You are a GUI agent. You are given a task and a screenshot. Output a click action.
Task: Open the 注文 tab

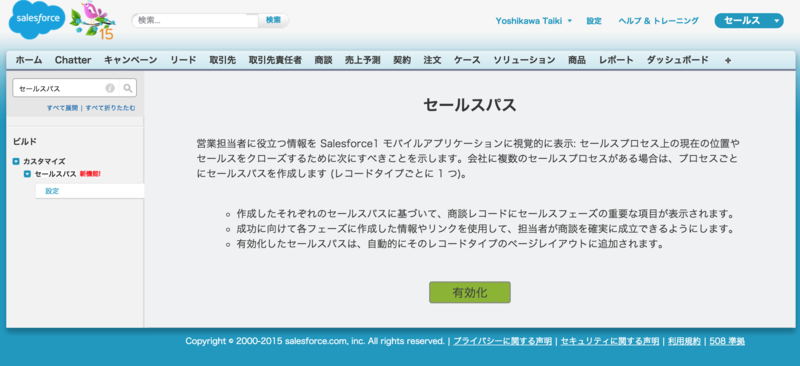click(432, 60)
